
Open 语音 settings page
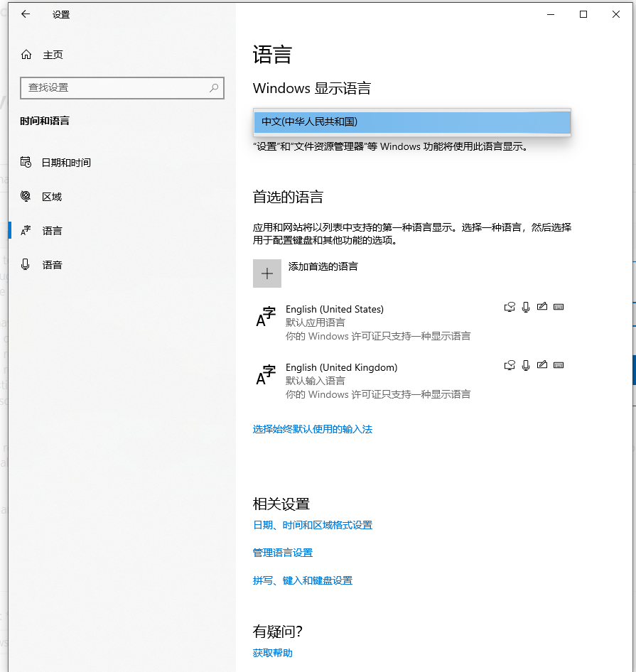pyautogui.click(x=52, y=265)
